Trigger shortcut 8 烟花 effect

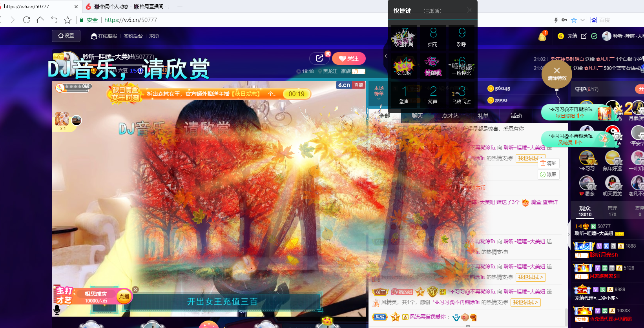433,37
